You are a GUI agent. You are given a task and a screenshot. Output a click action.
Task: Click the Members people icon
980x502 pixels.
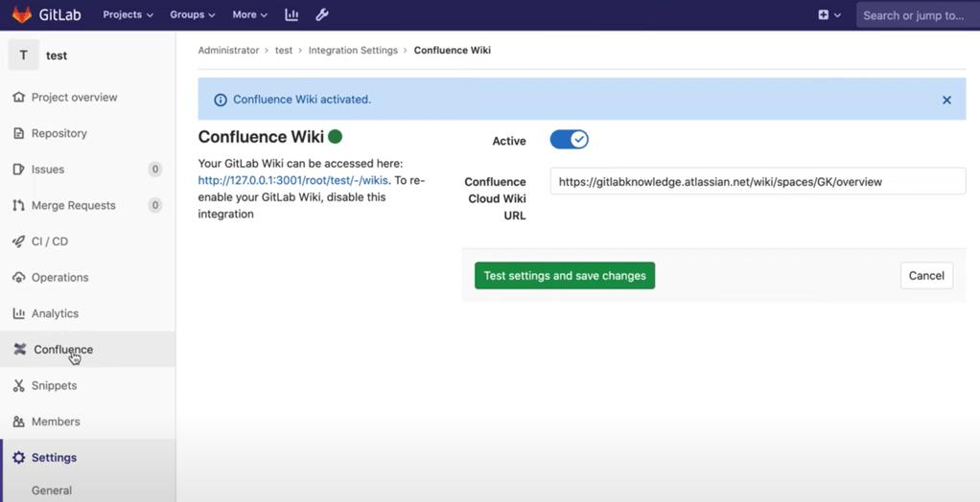point(19,422)
